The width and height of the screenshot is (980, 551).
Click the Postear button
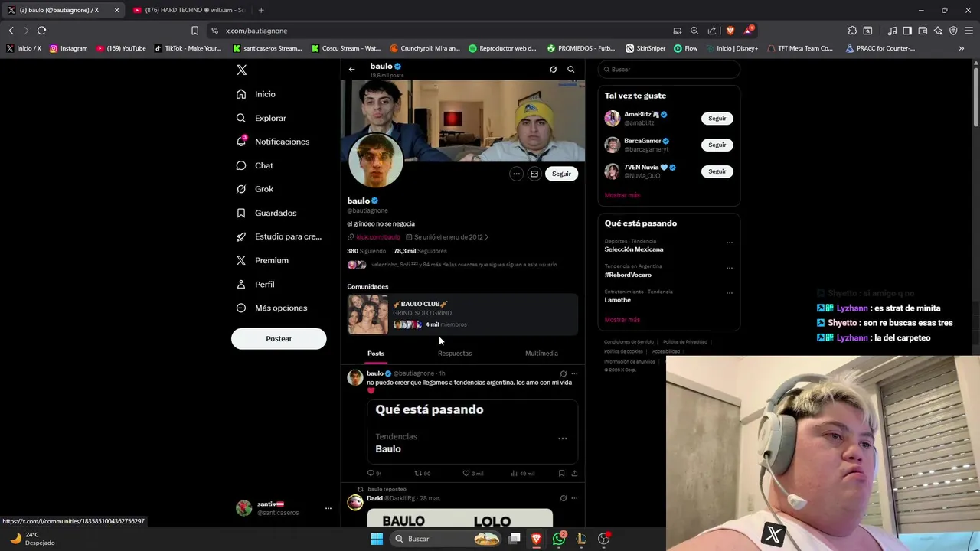279,338
